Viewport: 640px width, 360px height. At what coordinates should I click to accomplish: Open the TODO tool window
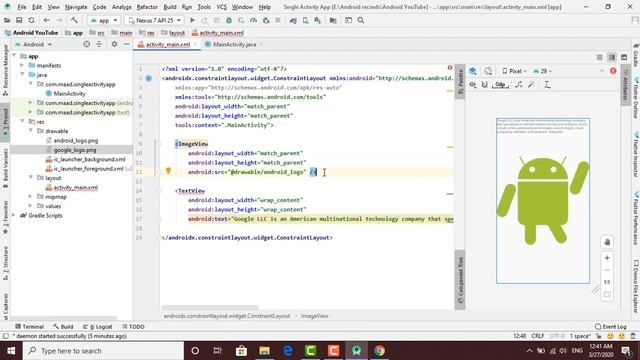coord(133,327)
